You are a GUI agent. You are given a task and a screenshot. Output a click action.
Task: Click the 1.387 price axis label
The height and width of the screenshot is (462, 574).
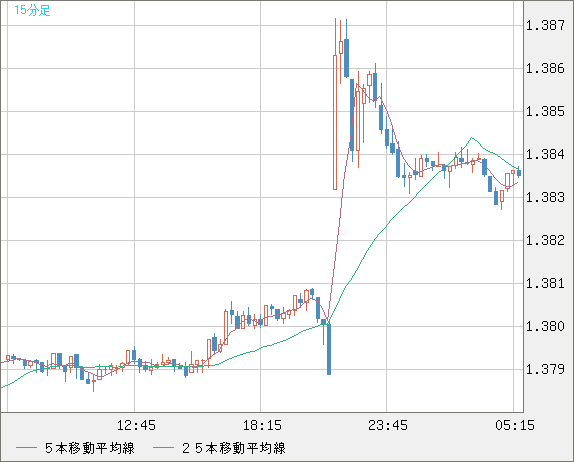point(545,25)
